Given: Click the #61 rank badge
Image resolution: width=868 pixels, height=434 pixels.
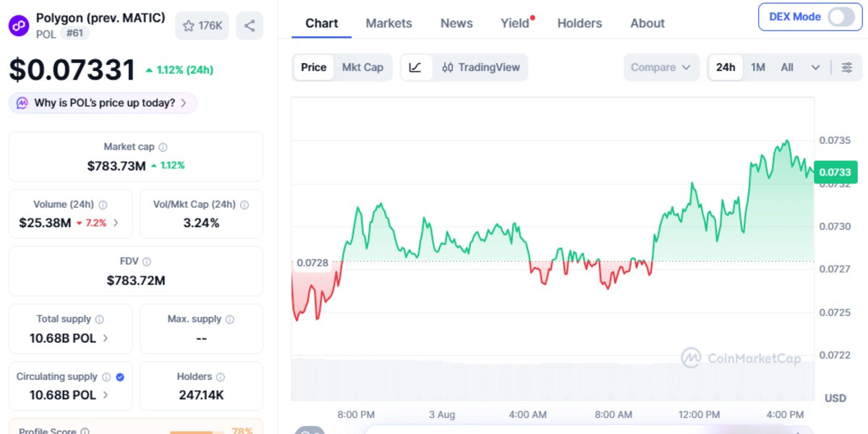Looking at the screenshot, I should point(75,33).
